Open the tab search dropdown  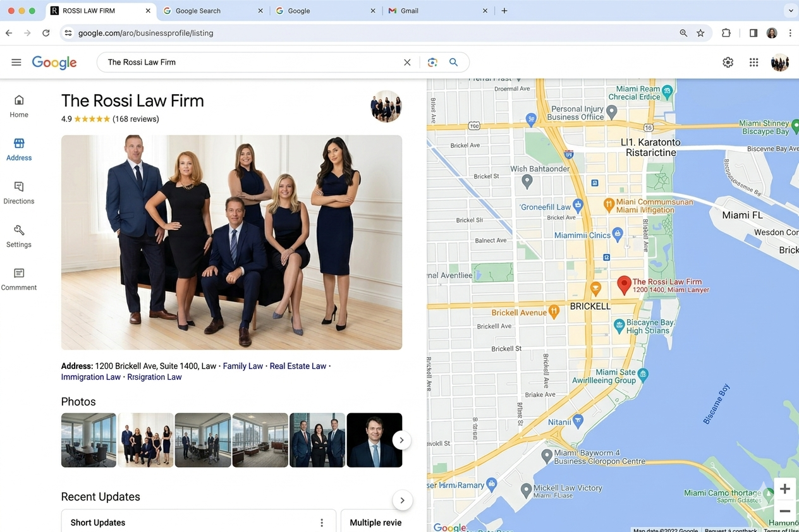click(x=791, y=11)
